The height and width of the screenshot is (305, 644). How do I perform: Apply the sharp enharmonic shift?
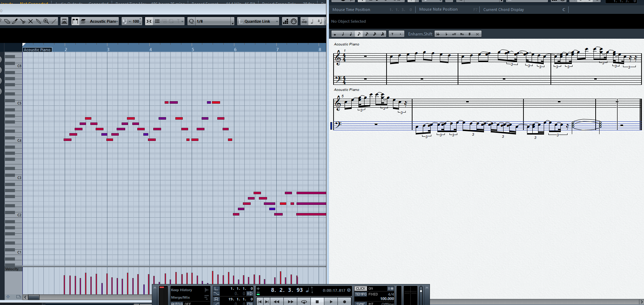tap(469, 34)
